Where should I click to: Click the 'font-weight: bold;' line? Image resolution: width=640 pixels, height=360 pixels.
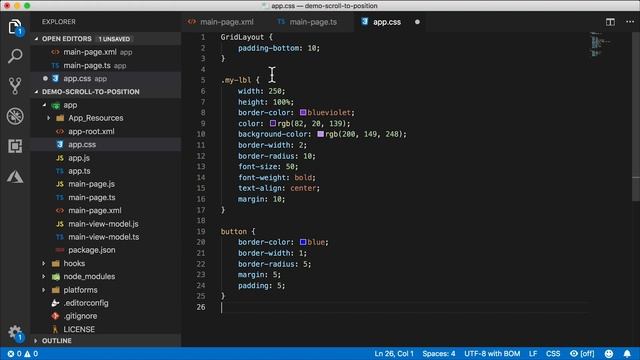click(277, 178)
